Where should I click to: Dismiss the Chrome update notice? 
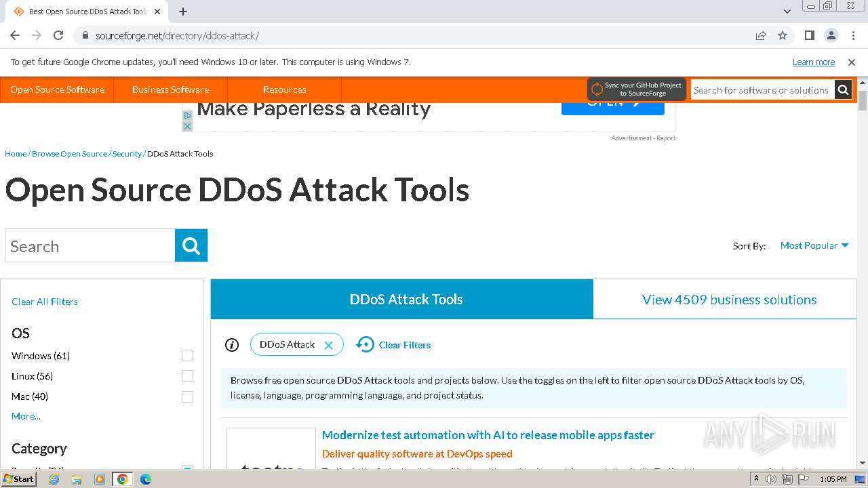852,62
